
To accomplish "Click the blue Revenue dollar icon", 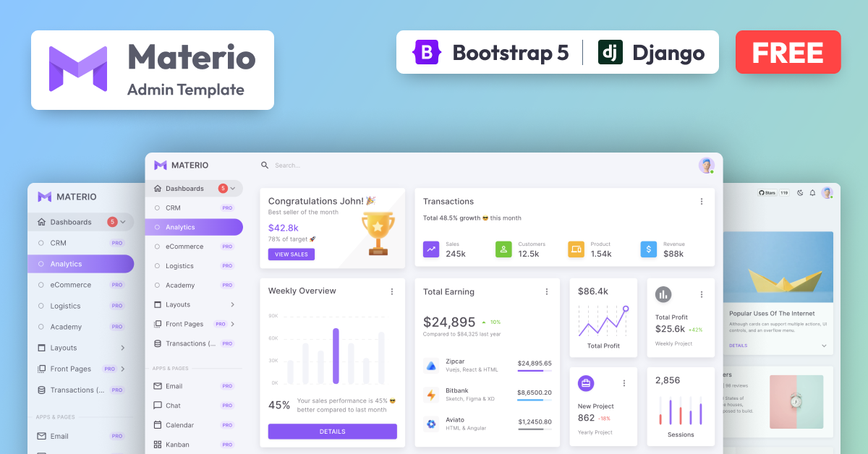I will tap(649, 249).
